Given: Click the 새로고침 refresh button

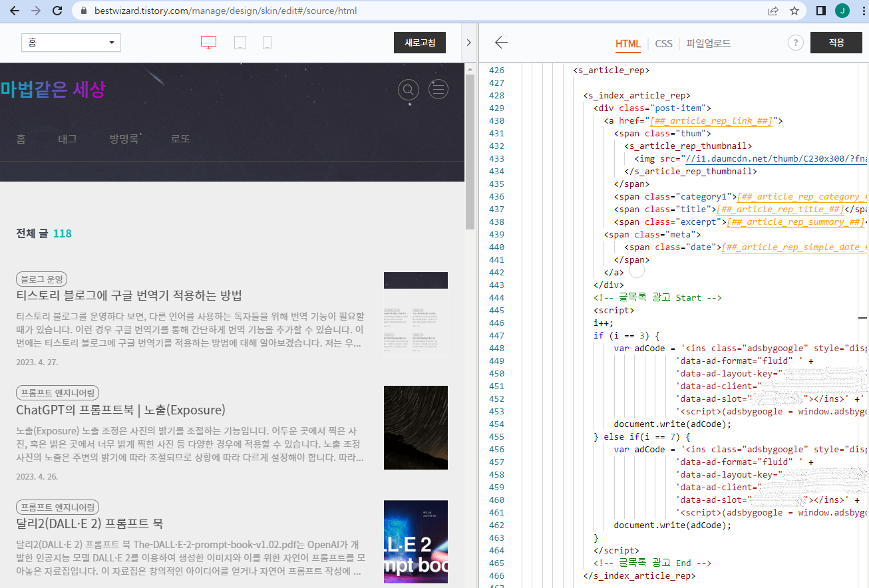Looking at the screenshot, I should coord(419,42).
